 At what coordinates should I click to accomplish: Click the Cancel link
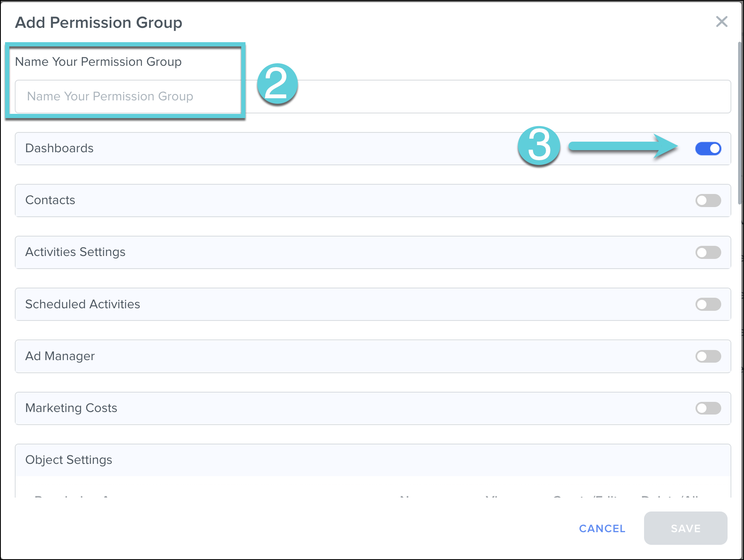pos(602,528)
